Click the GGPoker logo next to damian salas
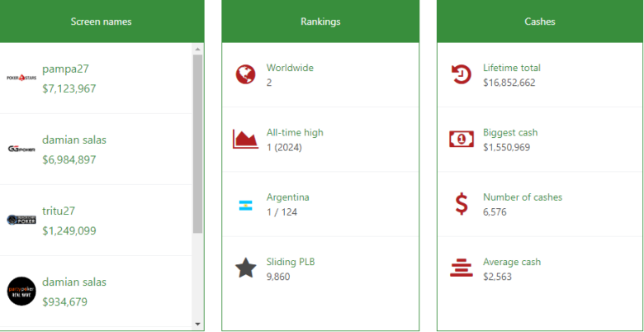 pyautogui.click(x=21, y=149)
